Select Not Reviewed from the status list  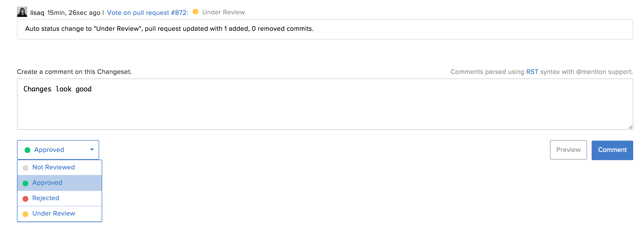tap(53, 167)
